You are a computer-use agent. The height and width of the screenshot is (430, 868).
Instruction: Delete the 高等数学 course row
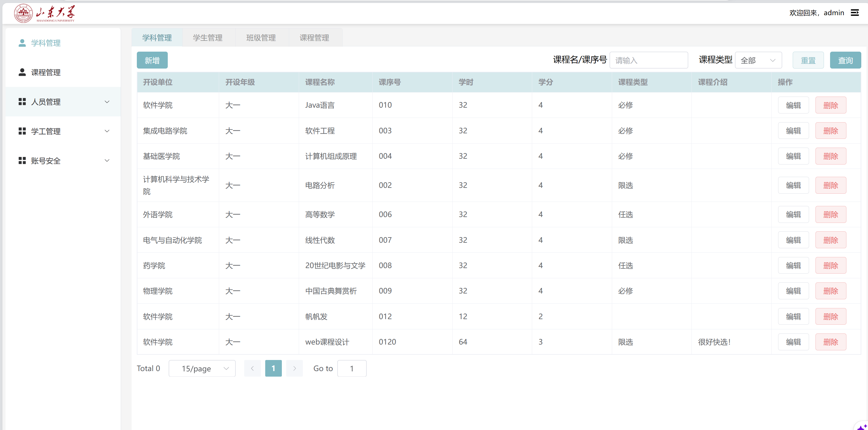[x=831, y=214]
